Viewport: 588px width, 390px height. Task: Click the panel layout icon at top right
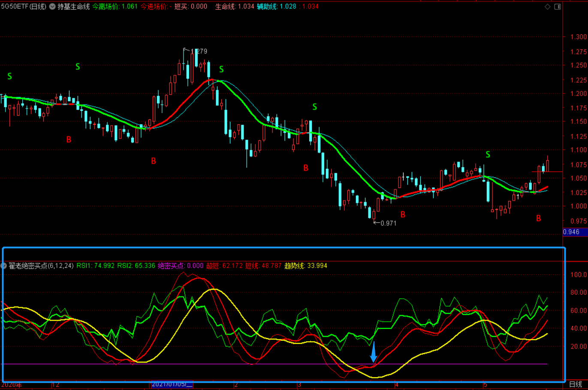[558, 6]
